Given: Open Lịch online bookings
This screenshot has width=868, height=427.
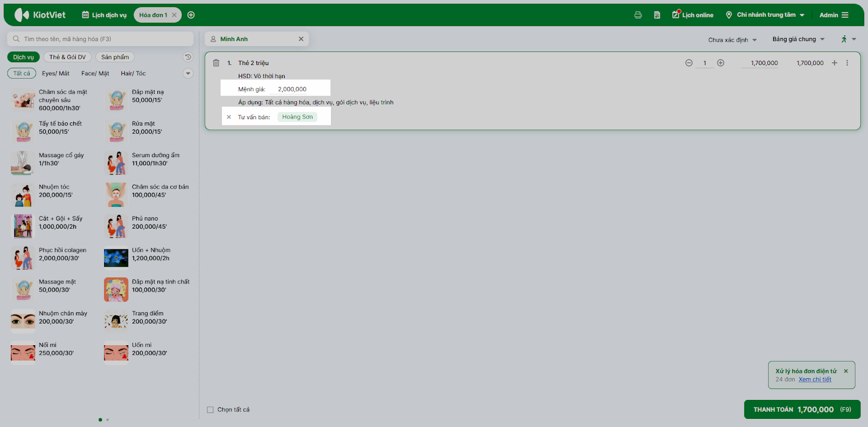Looking at the screenshot, I should (x=693, y=15).
